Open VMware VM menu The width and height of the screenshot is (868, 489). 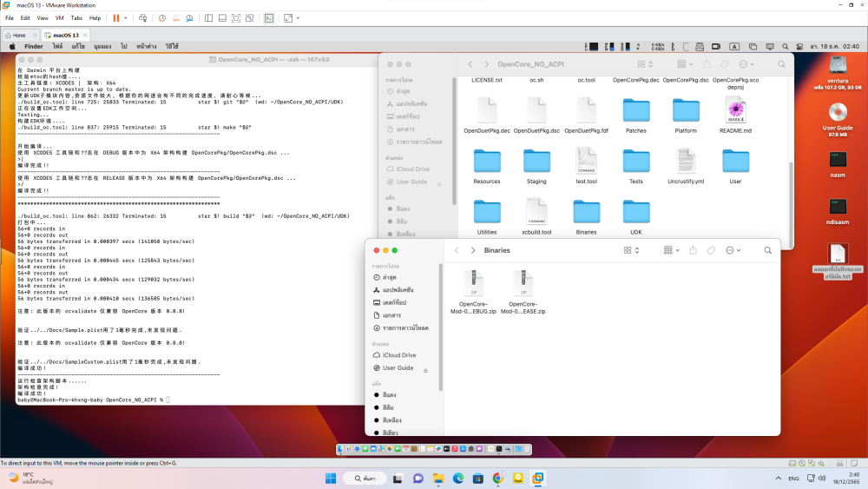59,18
